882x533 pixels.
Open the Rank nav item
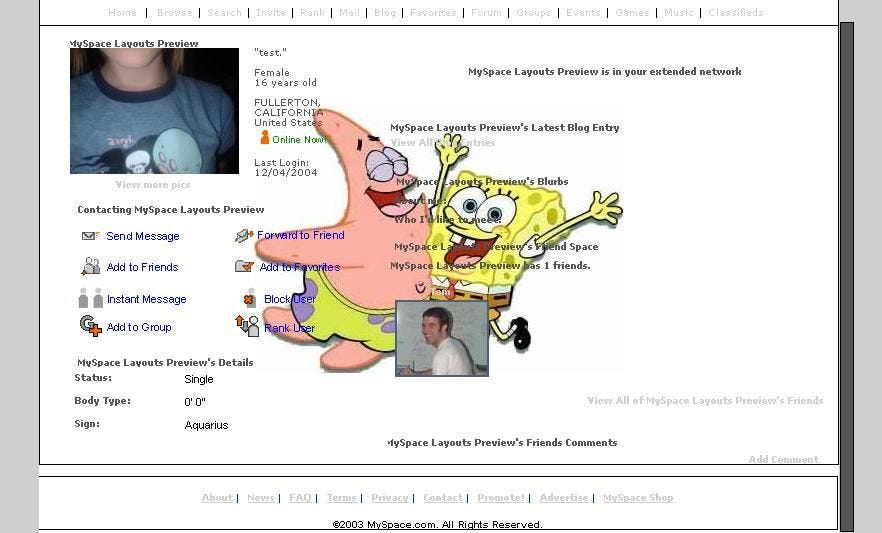312,12
